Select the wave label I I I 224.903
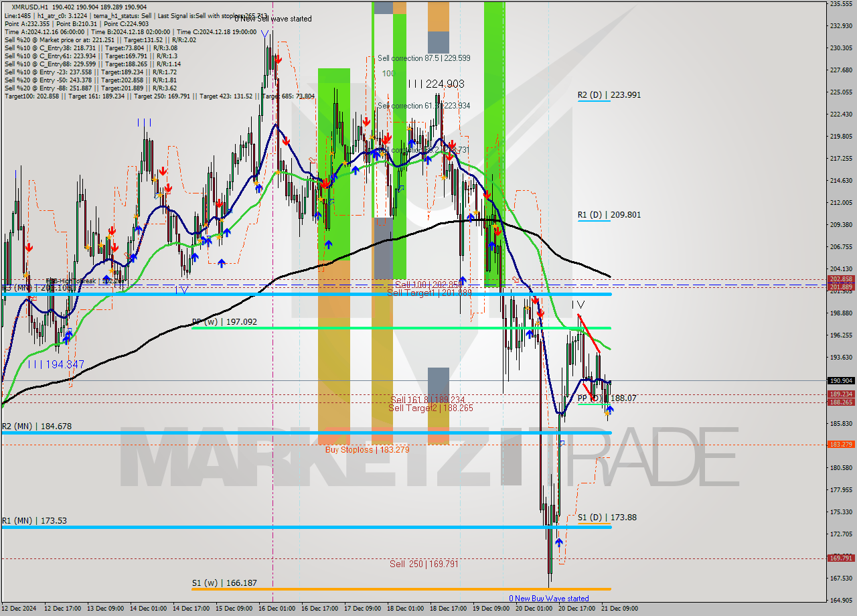 pyautogui.click(x=436, y=84)
